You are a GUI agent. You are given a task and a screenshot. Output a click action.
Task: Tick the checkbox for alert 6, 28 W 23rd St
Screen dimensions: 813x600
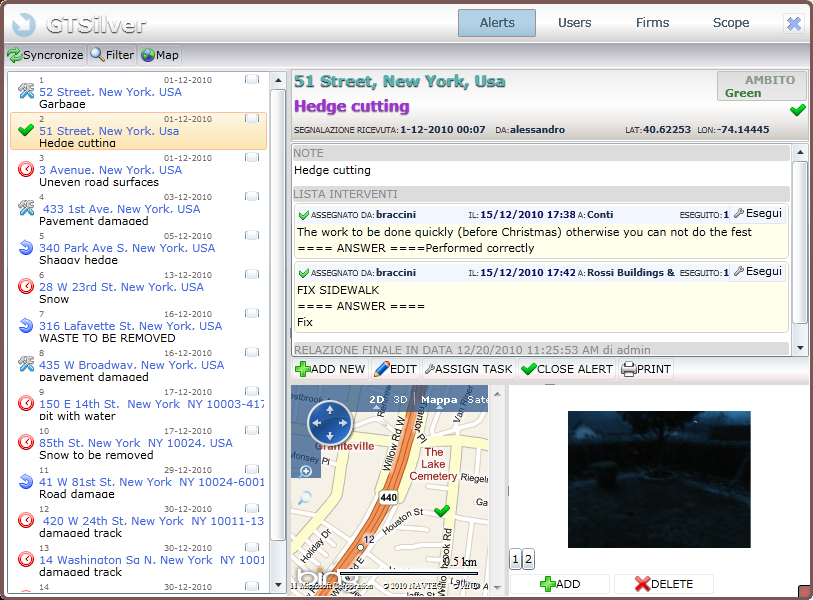(252, 274)
